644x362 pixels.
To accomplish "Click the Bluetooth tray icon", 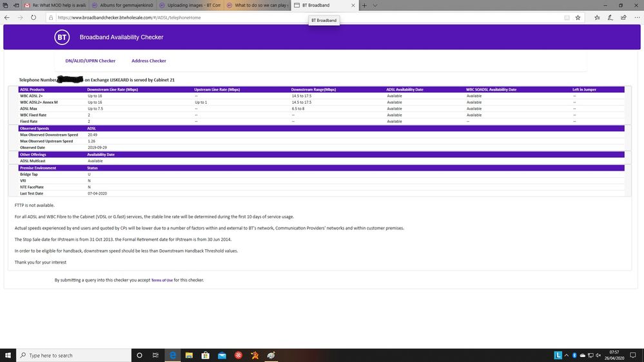I will [x=574, y=356].
